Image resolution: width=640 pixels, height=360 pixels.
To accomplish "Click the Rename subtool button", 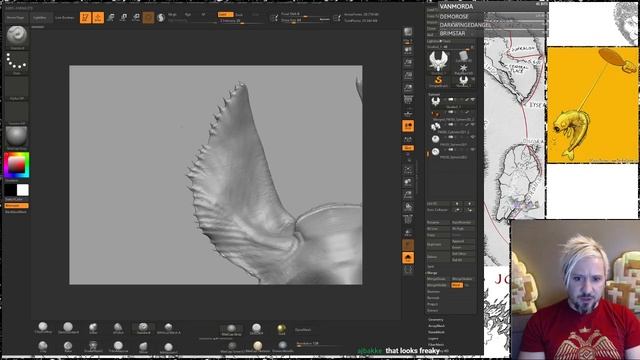I will coord(438,222).
